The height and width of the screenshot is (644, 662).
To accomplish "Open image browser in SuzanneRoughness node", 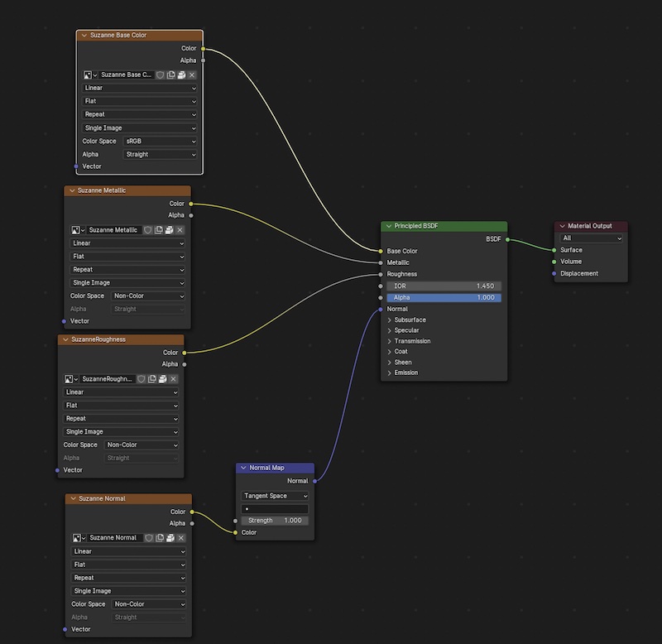I will [71, 379].
